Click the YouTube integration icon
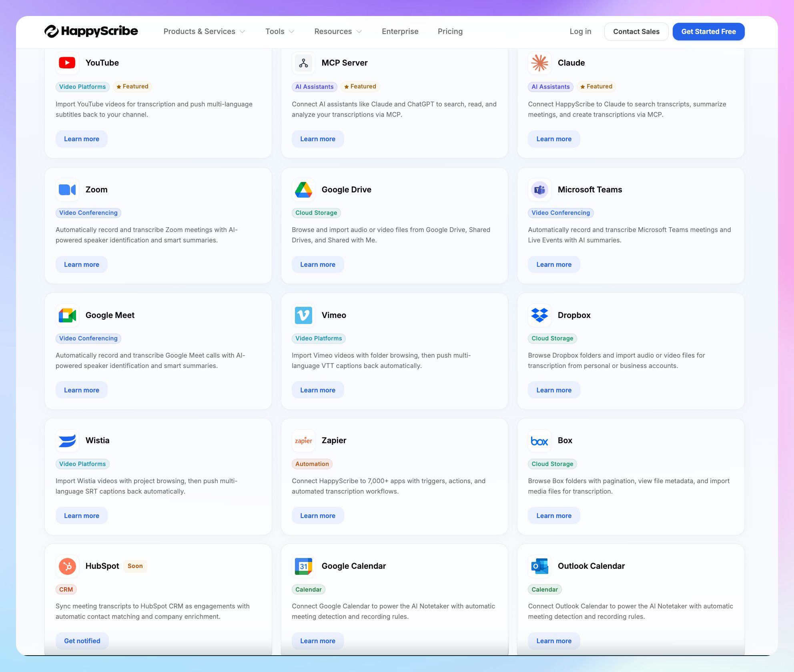Viewport: 794px width, 672px height. tap(67, 63)
